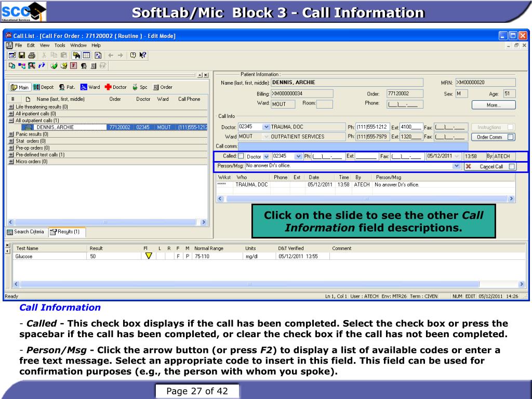Image resolution: width=532 pixels, height=399 pixels.
Task: Click the Pat. view button
Action: click(x=67, y=87)
